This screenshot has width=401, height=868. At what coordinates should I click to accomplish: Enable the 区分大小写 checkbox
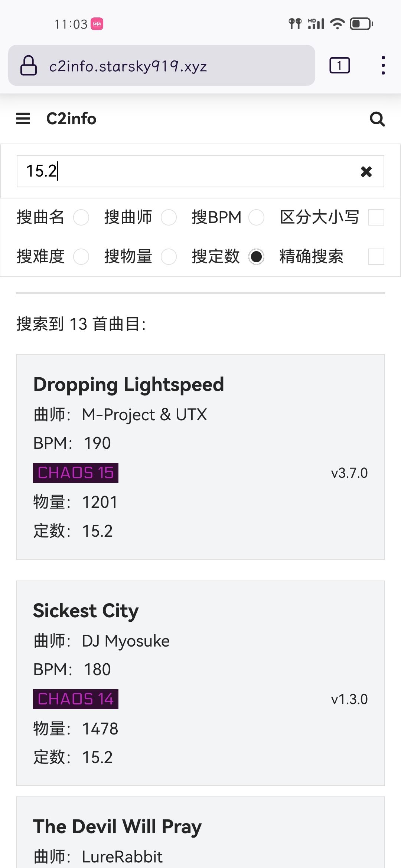tap(376, 217)
